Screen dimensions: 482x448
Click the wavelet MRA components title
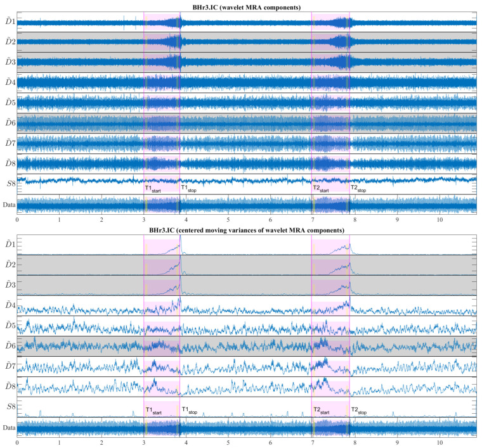pos(247,8)
